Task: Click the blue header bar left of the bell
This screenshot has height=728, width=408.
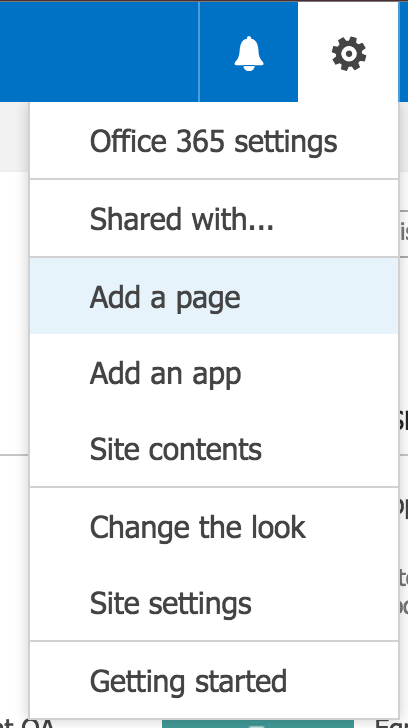Action: 99,52
